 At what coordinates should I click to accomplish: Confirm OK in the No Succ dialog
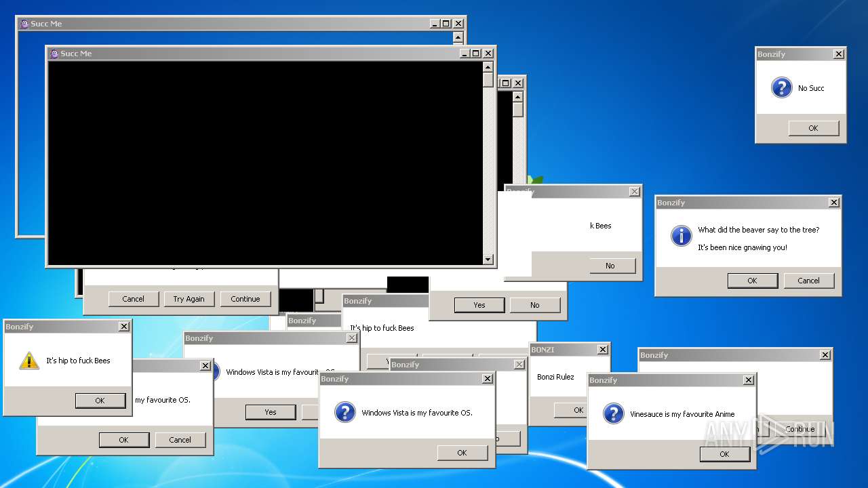tap(813, 128)
